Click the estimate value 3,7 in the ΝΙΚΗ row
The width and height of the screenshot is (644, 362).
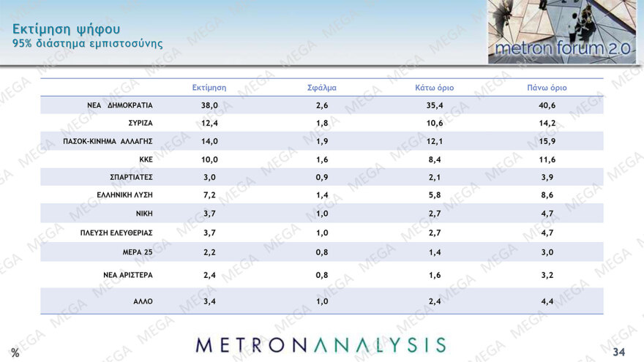click(x=209, y=214)
